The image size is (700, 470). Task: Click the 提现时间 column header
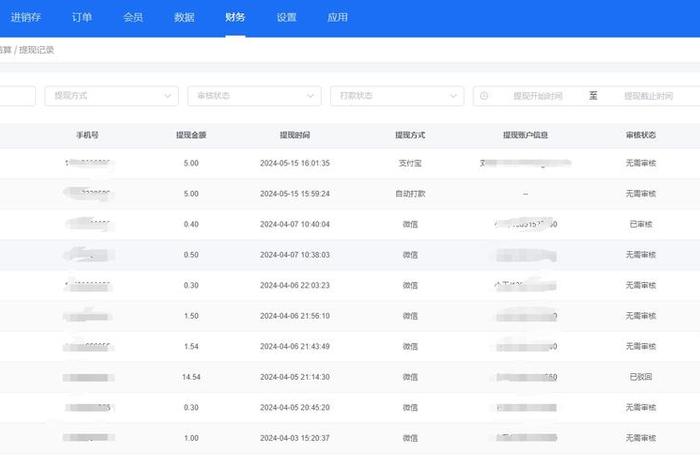(294, 135)
